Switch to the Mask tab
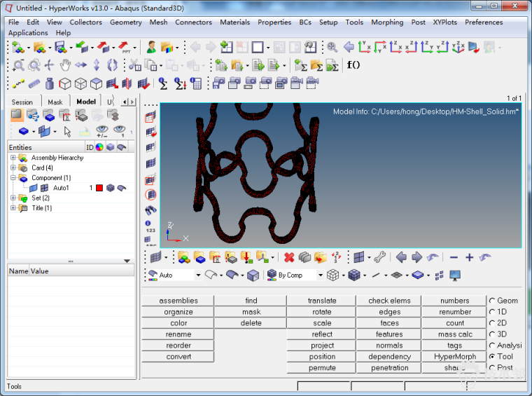This screenshot has width=532, height=396. coord(55,102)
